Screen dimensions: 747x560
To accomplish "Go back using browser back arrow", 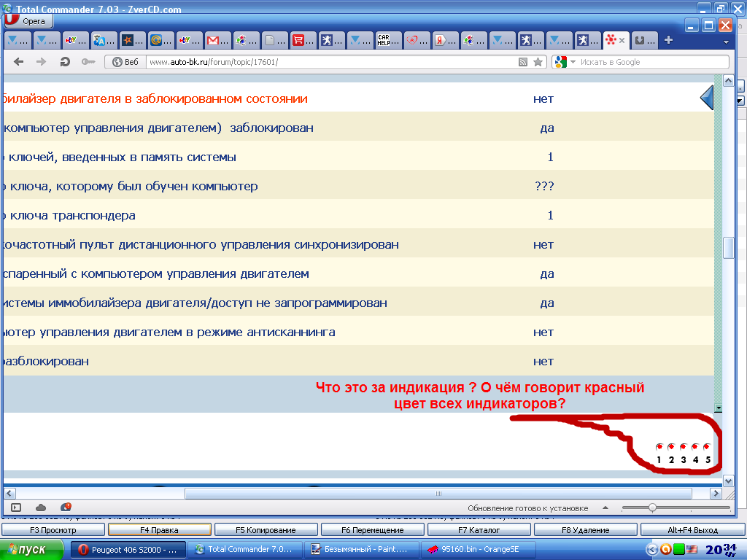I will click(x=19, y=62).
